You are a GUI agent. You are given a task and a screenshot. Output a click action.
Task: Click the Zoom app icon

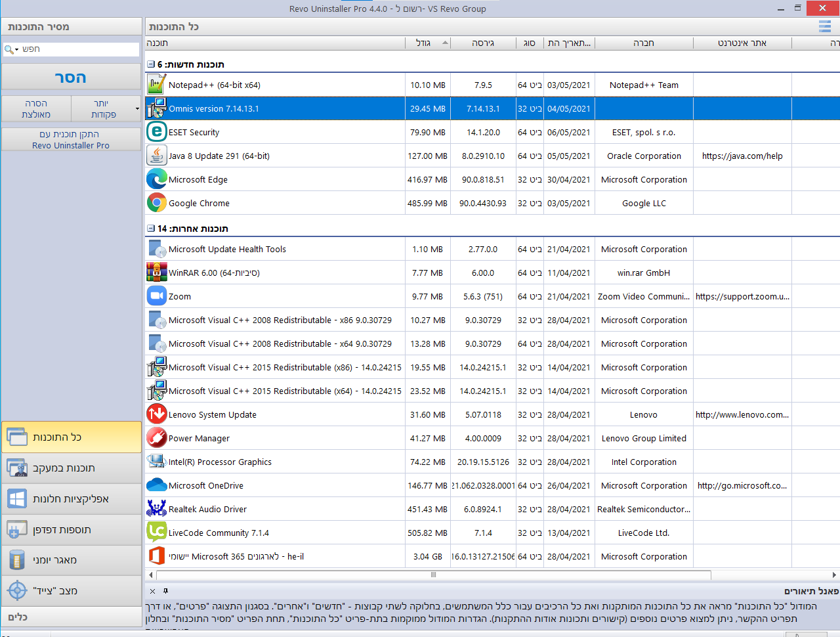coord(156,296)
